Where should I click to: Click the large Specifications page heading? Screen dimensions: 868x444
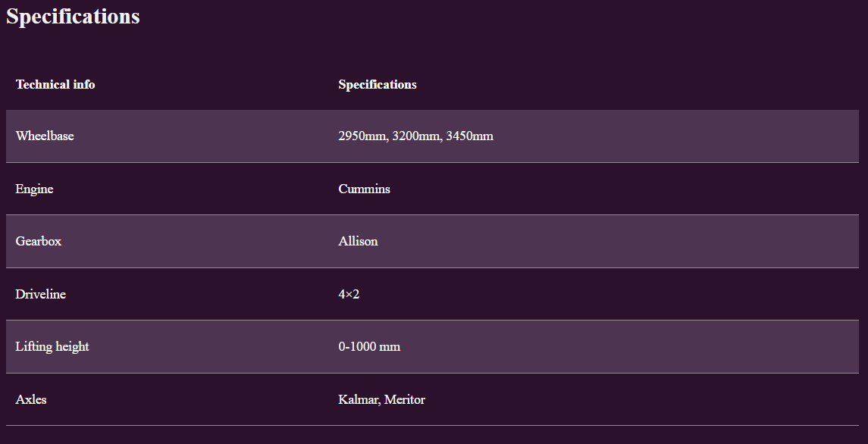pyautogui.click(x=73, y=17)
